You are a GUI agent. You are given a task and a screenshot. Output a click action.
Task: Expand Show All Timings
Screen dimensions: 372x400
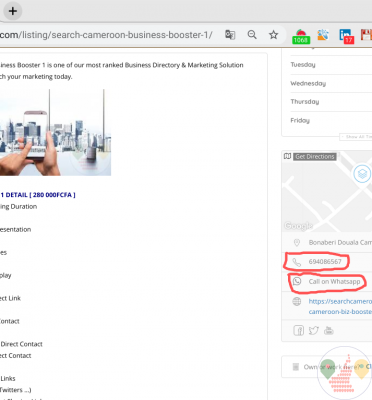(356, 137)
